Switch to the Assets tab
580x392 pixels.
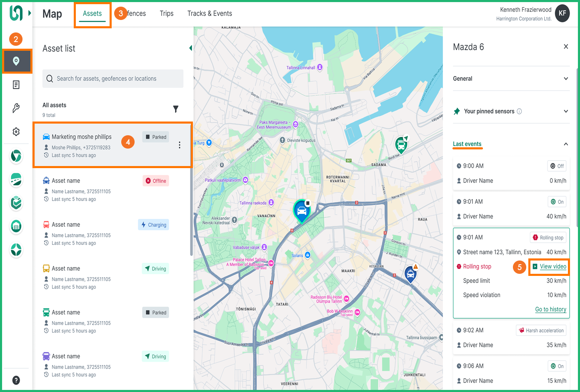(92, 14)
